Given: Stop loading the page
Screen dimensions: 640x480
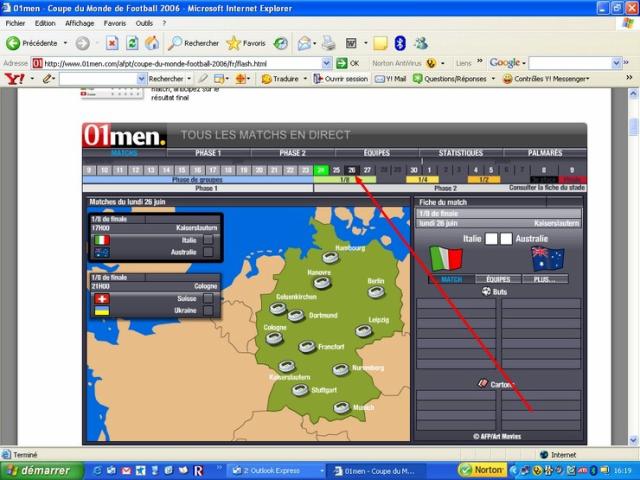Looking at the screenshot, I should click(x=112, y=43).
